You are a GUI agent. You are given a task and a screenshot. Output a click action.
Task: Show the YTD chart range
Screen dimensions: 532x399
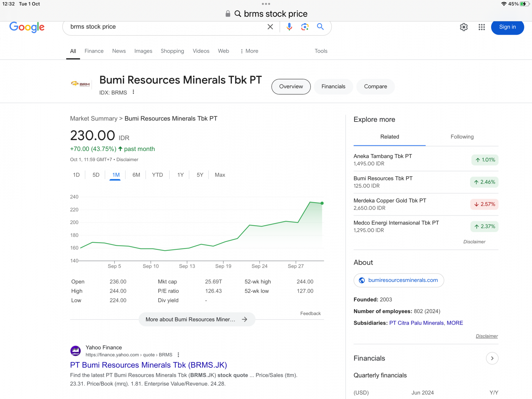pos(157,175)
